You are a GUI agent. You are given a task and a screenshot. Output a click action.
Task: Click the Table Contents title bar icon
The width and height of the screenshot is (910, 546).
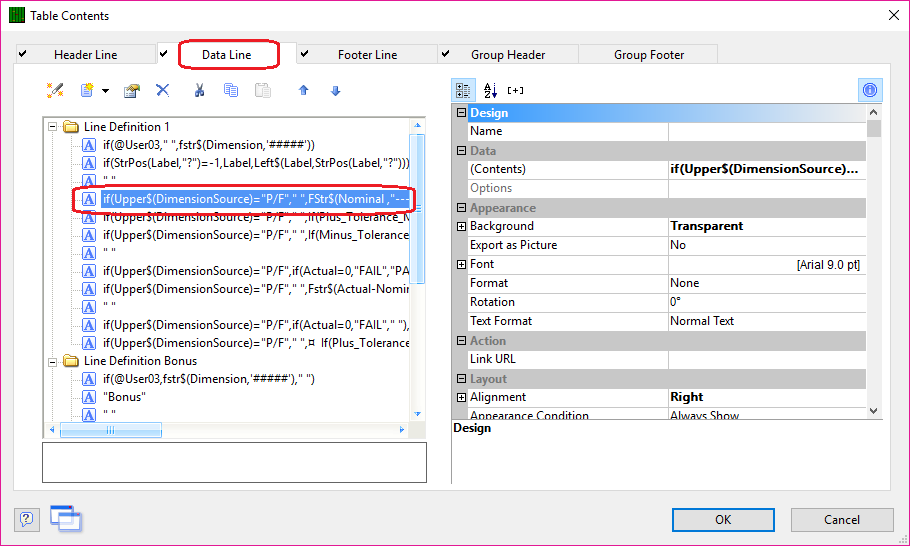tap(17, 15)
